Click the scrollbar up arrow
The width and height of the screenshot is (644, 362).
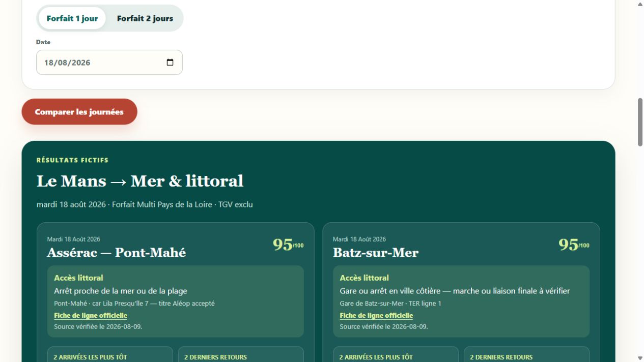click(640, 4)
